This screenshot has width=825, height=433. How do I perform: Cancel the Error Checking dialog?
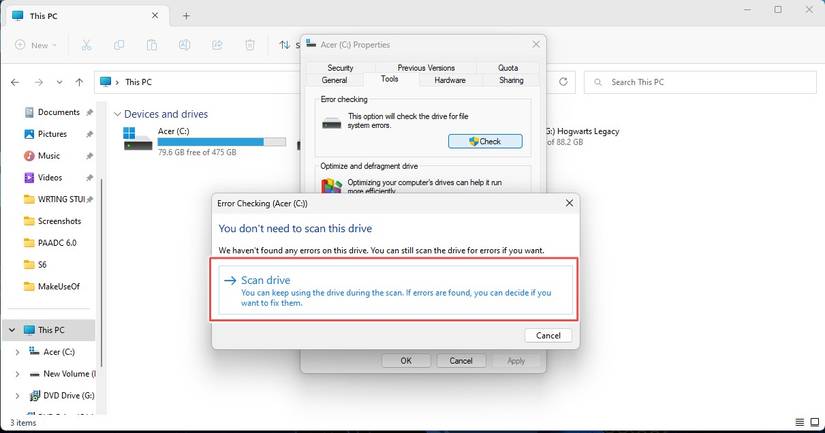tap(548, 336)
